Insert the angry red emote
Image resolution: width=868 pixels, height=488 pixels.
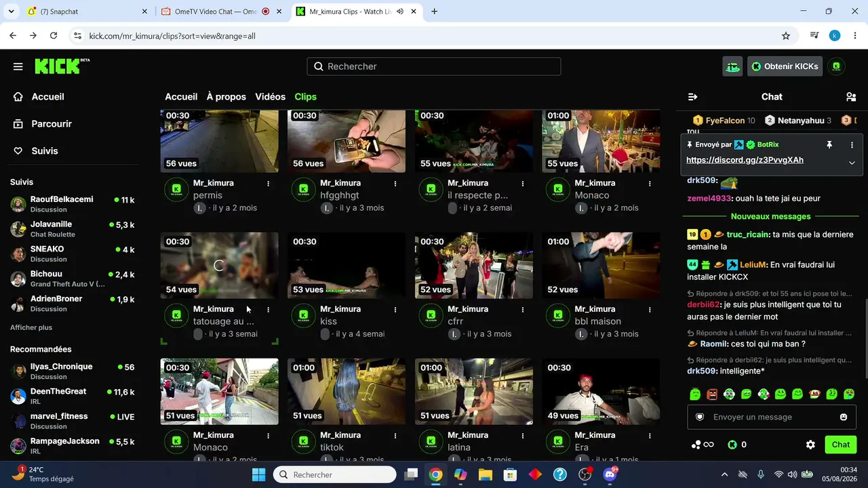(x=712, y=394)
